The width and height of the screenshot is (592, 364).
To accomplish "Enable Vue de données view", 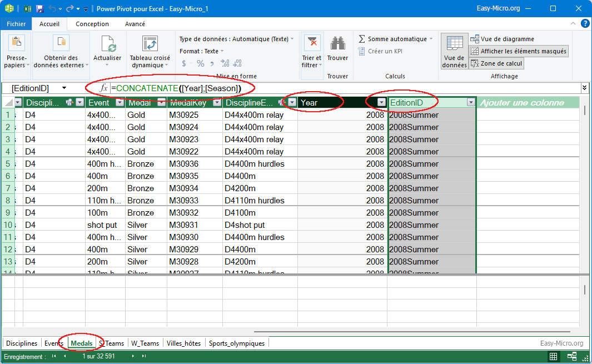I will point(454,51).
